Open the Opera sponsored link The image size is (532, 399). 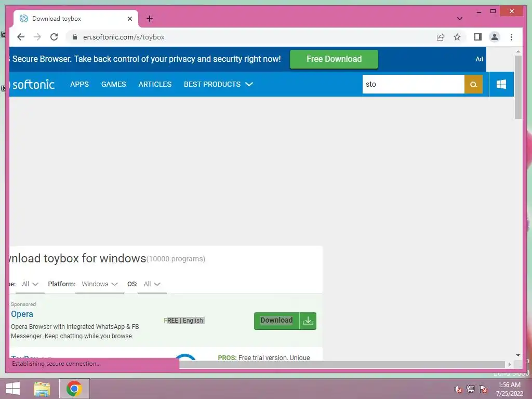point(22,314)
